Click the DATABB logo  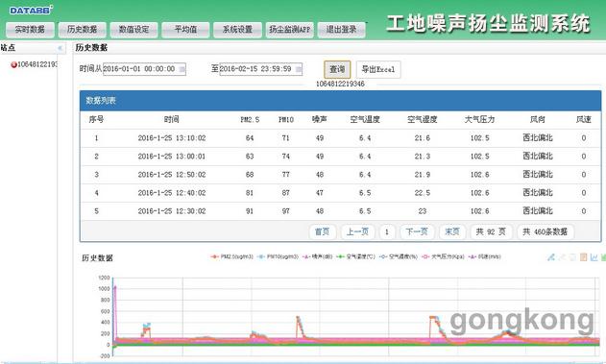coord(32,11)
